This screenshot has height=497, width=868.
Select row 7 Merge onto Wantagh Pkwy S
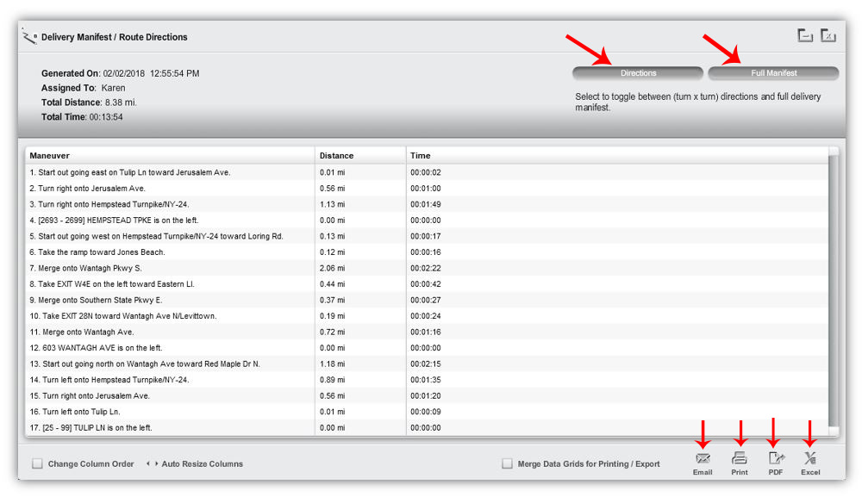[427, 269]
